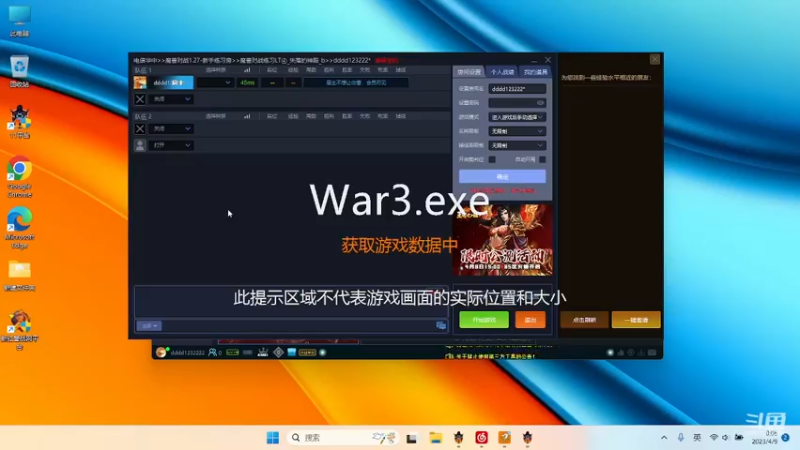Click the volume icon in the system tray
This screenshot has width=800, height=450.
pyautogui.click(x=726, y=437)
